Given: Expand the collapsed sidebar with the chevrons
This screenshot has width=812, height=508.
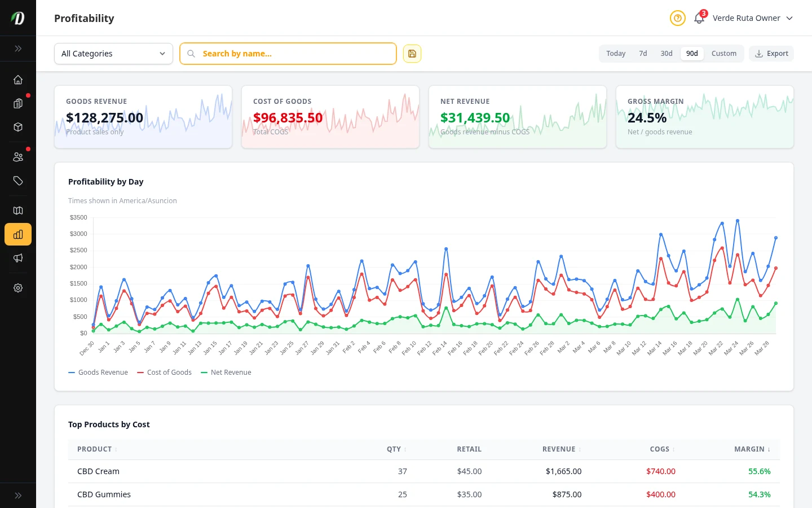Looking at the screenshot, I should pos(18,48).
